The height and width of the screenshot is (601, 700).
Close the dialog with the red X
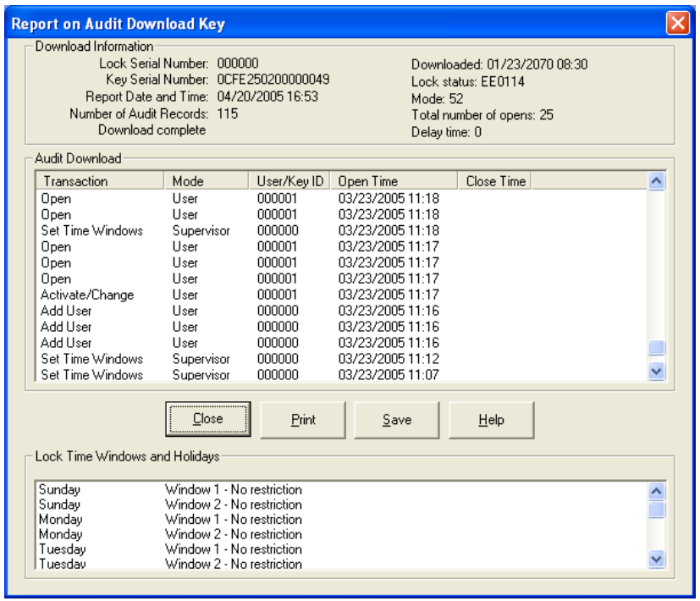677,23
